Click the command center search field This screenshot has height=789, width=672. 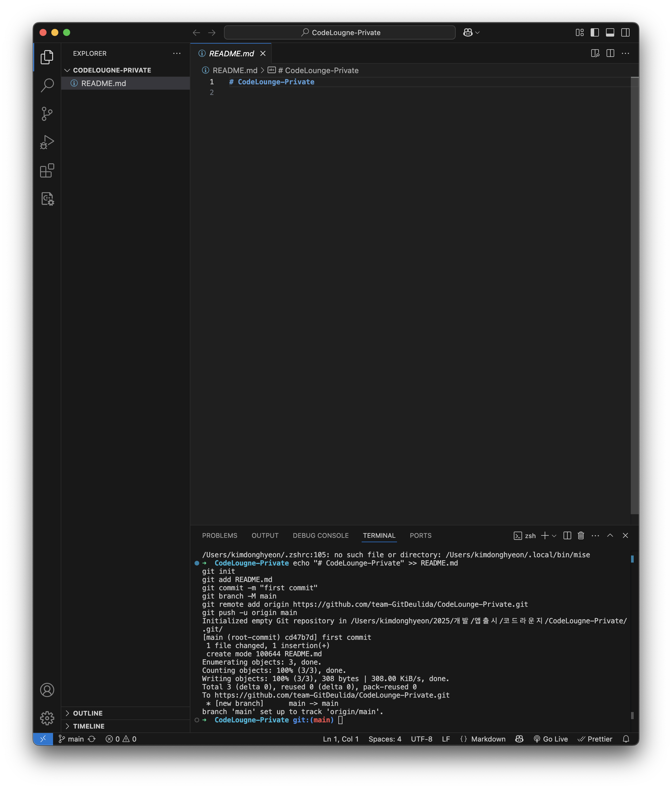click(x=339, y=33)
